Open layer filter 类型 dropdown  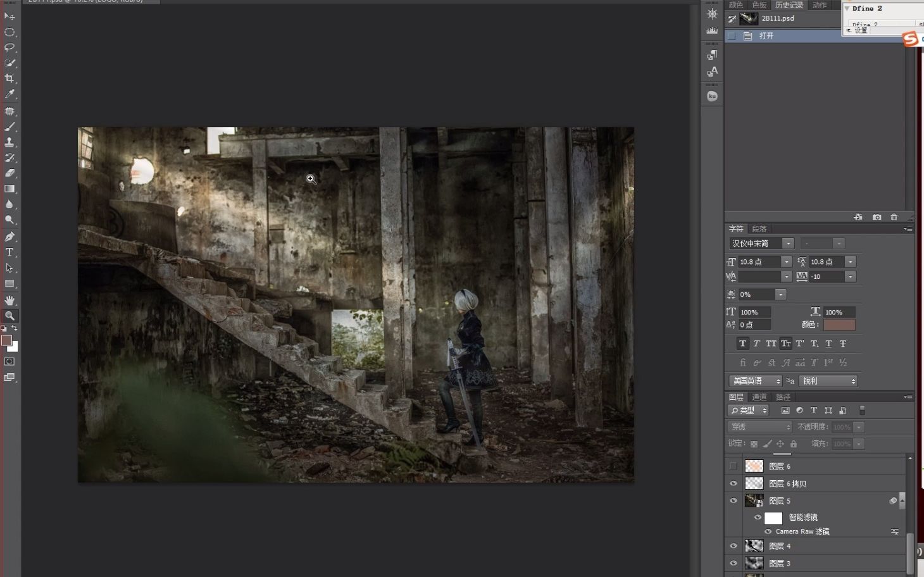(x=749, y=411)
